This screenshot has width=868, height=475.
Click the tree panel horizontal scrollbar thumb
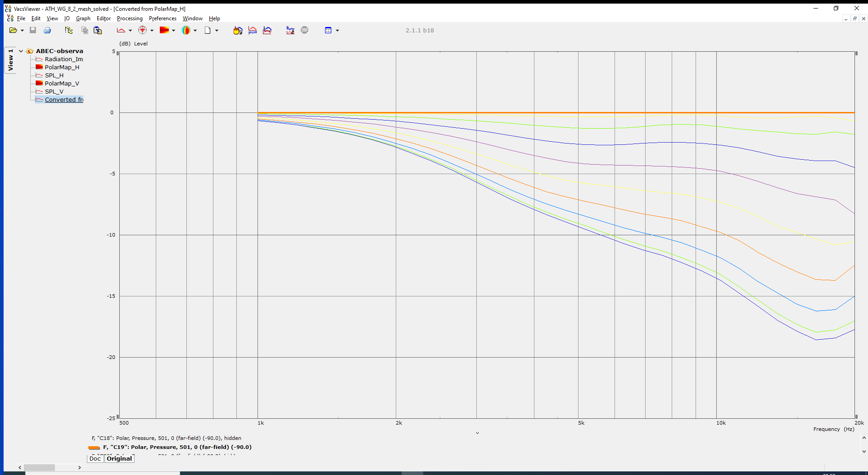point(40,468)
